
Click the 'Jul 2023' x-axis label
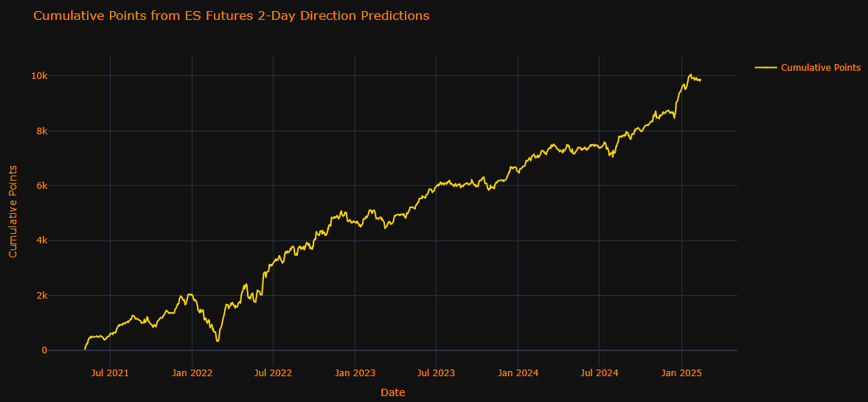click(437, 372)
